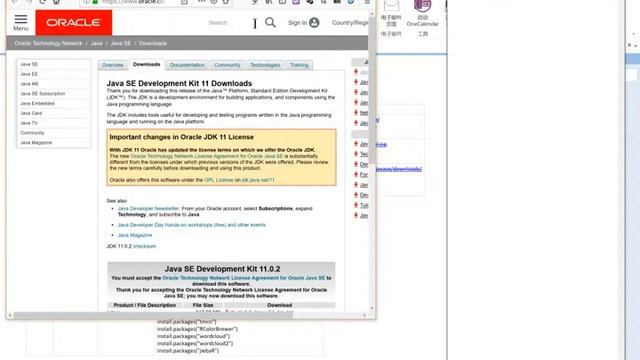The width and height of the screenshot is (640, 360).
Task: Open license agreement link in download box
Action: (x=244, y=278)
